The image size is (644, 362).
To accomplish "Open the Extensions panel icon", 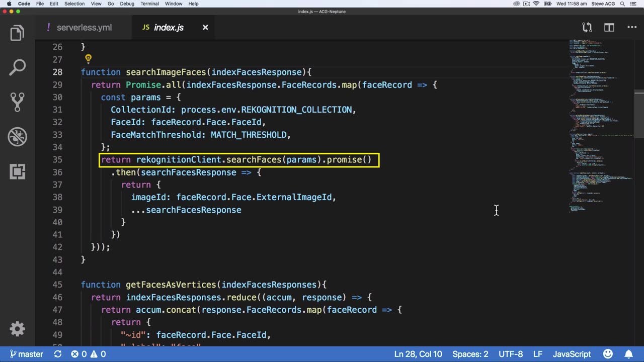I will [x=17, y=171].
